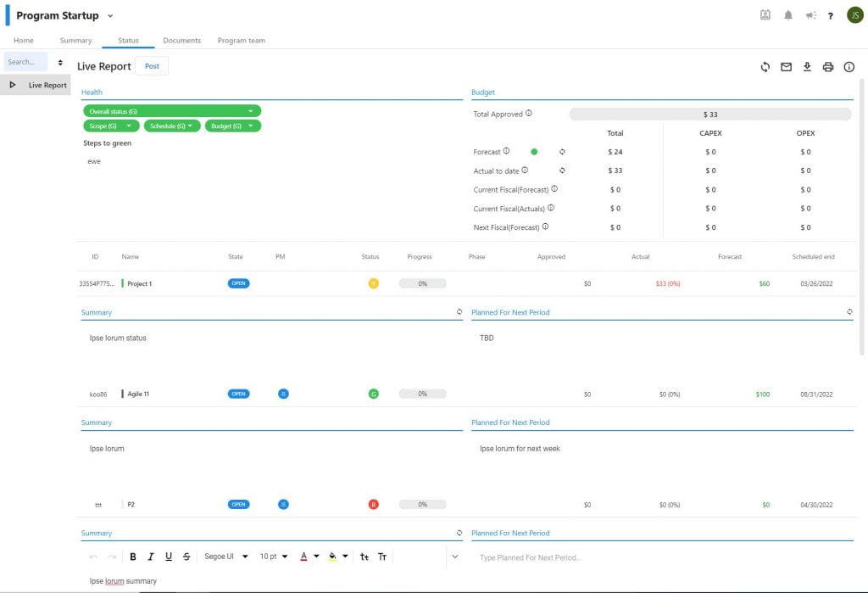Open the JS user avatar menu

(855, 15)
